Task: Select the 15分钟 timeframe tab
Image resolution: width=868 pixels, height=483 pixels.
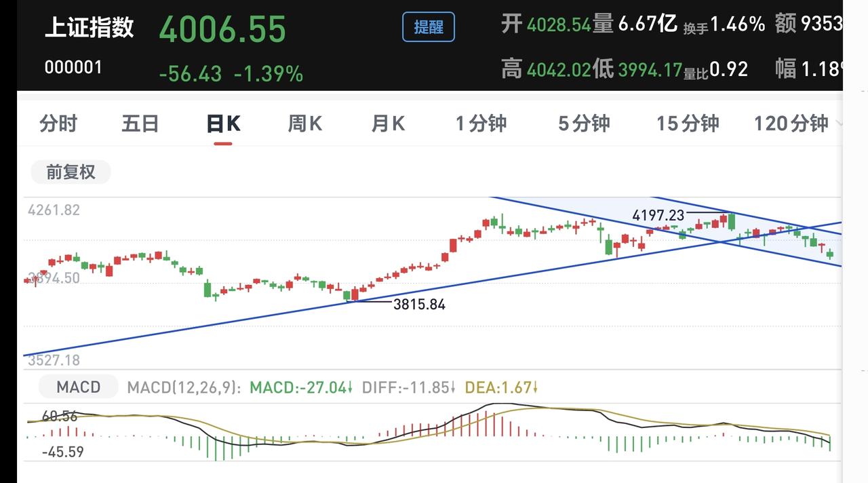Action: click(x=688, y=123)
